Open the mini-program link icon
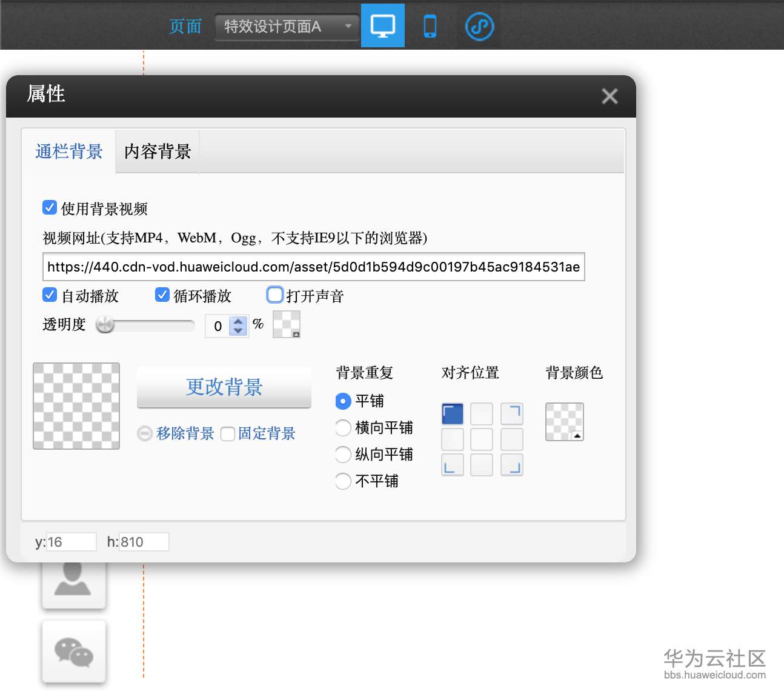784x697 pixels. (x=479, y=27)
